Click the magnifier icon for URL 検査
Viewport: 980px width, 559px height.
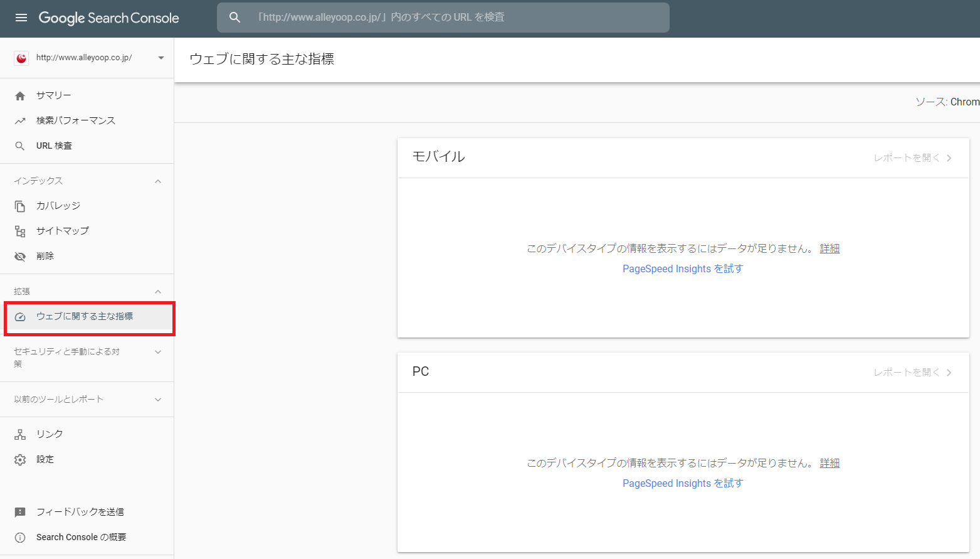[20, 146]
